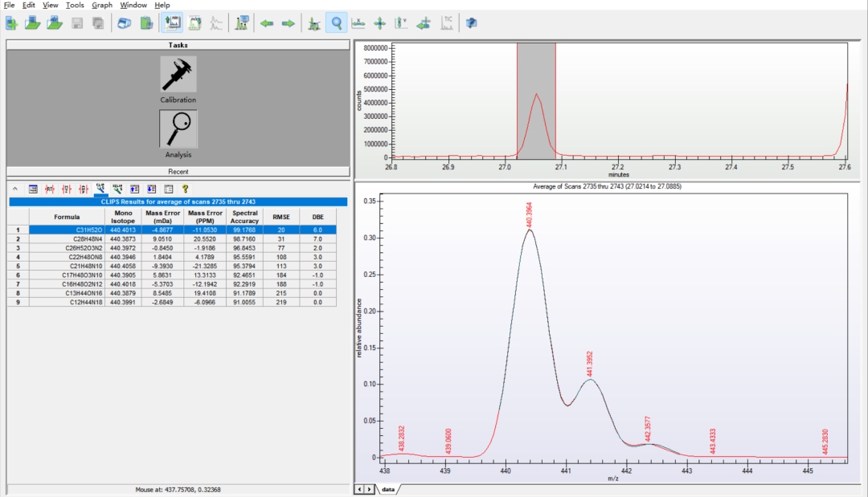Select formula row C28H48N4
This screenshot has height=497, width=868.
tap(172, 238)
